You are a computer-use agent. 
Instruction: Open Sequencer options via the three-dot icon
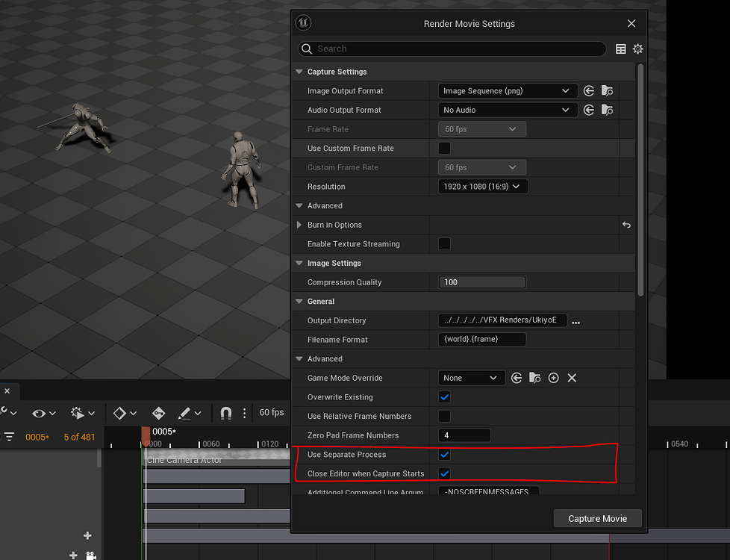[x=244, y=413]
